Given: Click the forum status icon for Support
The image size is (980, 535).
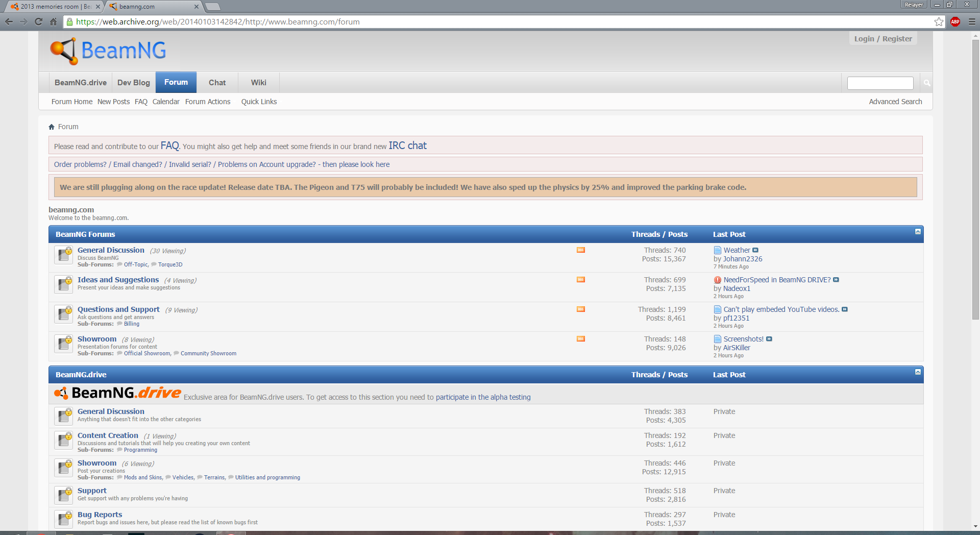Looking at the screenshot, I should tap(64, 495).
